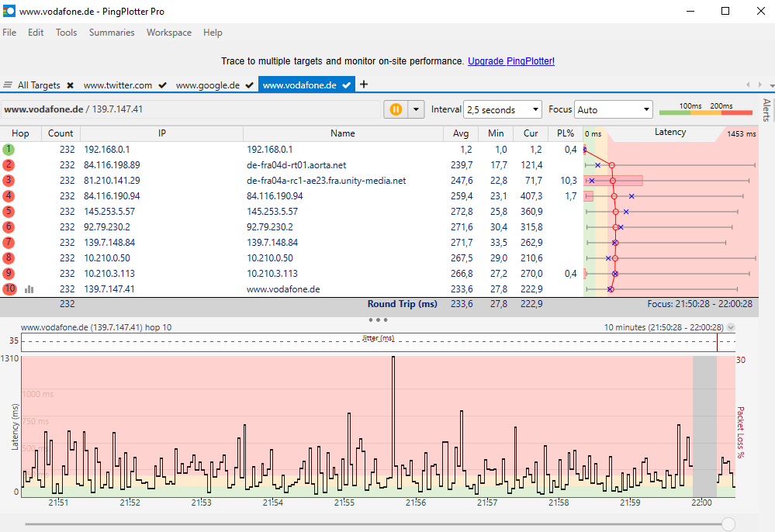Open the File menu
Image resolution: width=775 pixels, height=532 pixels.
point(9,33)
